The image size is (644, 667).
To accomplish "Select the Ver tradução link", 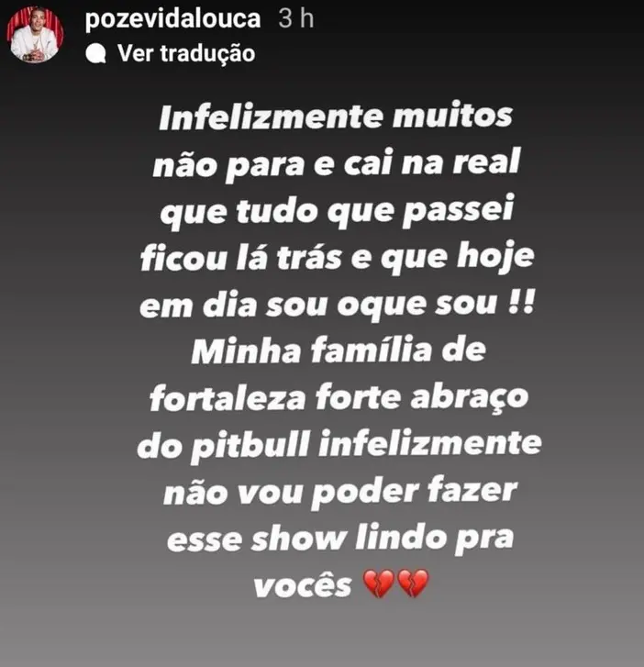I will pyautogui.click(x=186, y=53).
